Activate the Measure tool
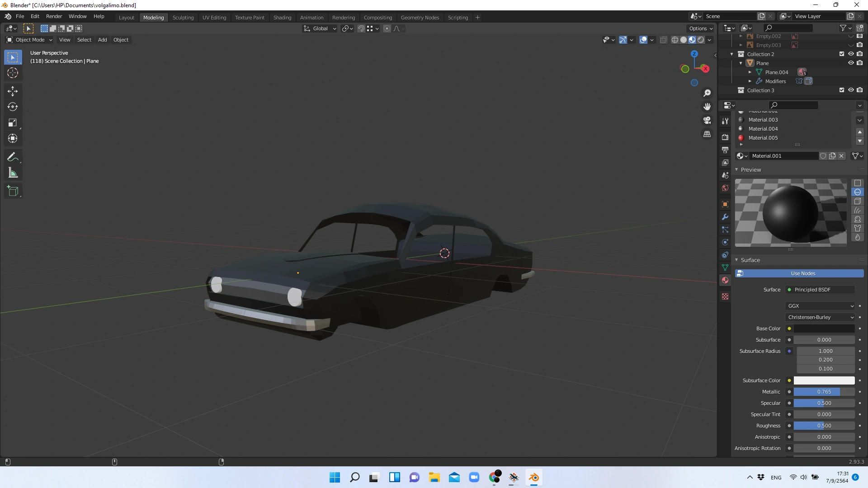868x488 pixels. (13, 172)
